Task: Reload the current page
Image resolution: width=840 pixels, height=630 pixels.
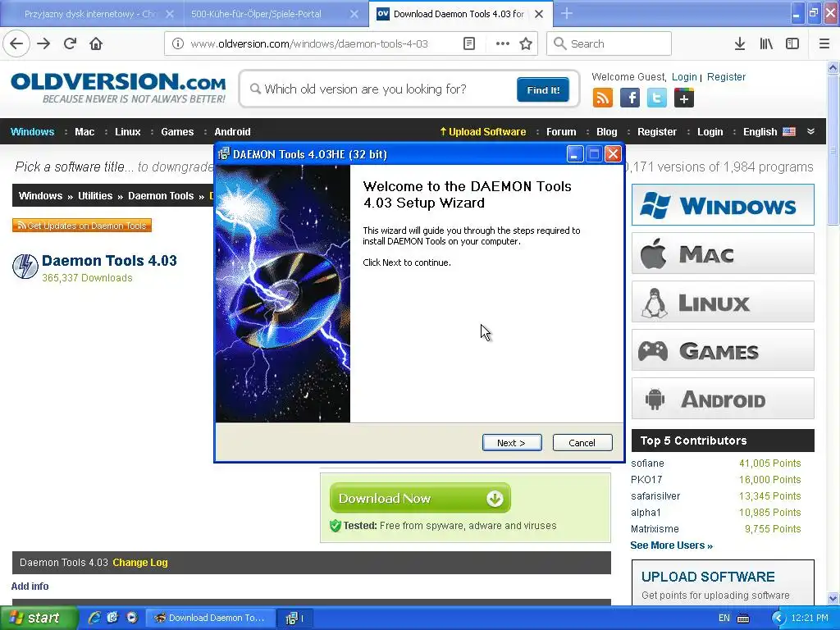Action: click(70, 44)
